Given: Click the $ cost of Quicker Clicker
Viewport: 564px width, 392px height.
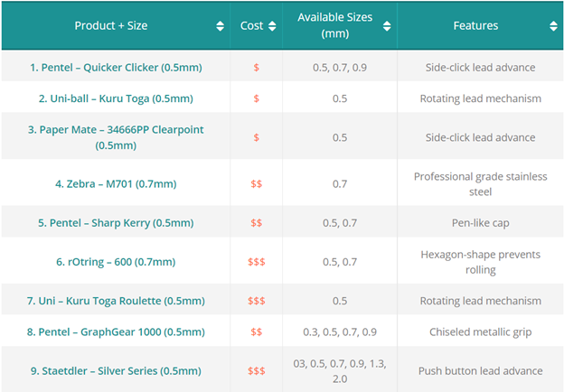Looking at the screenshot, I should [x=256, y=67].
